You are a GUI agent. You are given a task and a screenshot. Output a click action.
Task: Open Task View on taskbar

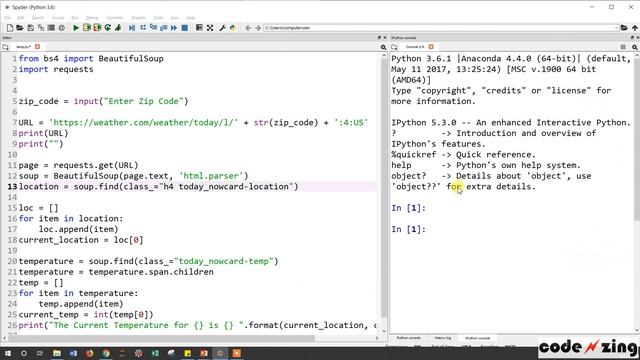point(40,353)
